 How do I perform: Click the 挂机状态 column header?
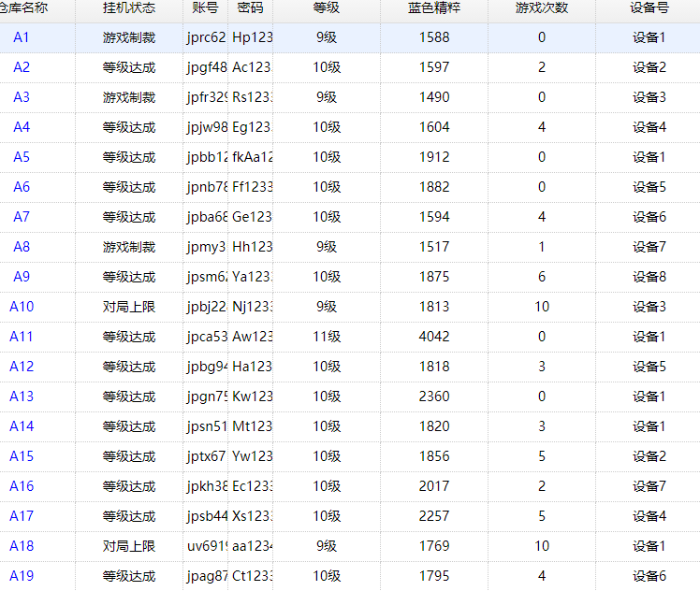click(129, 7)
